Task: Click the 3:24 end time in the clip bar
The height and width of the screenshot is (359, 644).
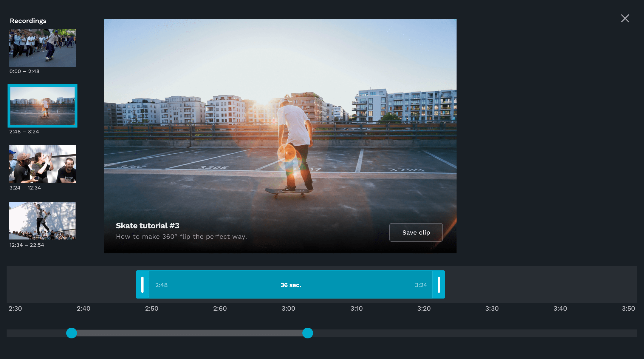Action: pyautogui.click(x=421, y=285)
